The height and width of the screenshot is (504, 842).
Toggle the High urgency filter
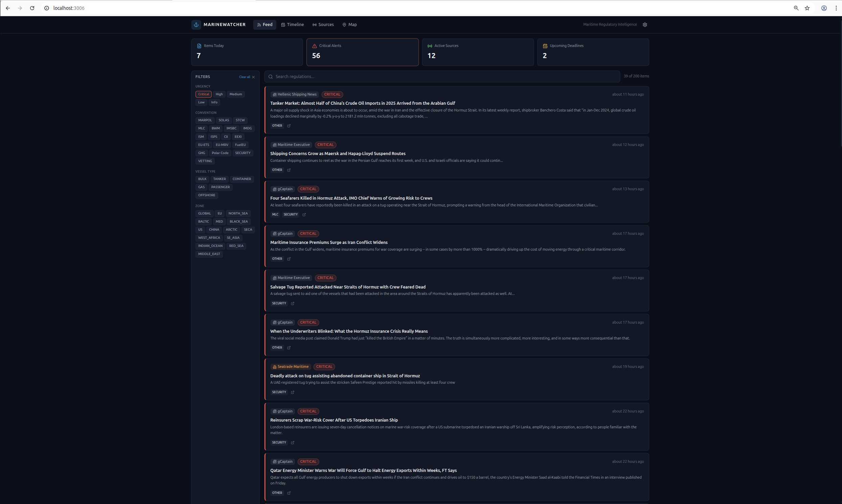pos(219,94)
